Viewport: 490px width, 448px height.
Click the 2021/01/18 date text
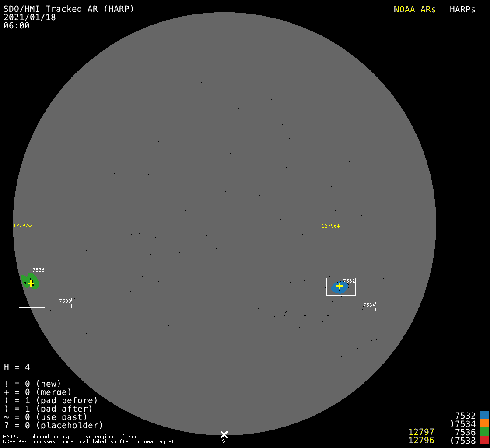(x=30, y=17)
